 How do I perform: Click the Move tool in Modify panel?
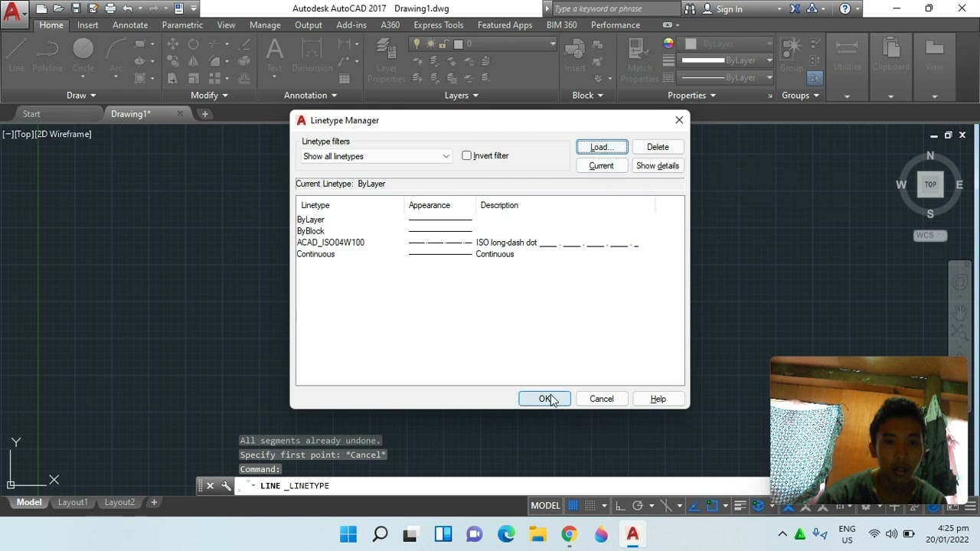pos(173,44)
